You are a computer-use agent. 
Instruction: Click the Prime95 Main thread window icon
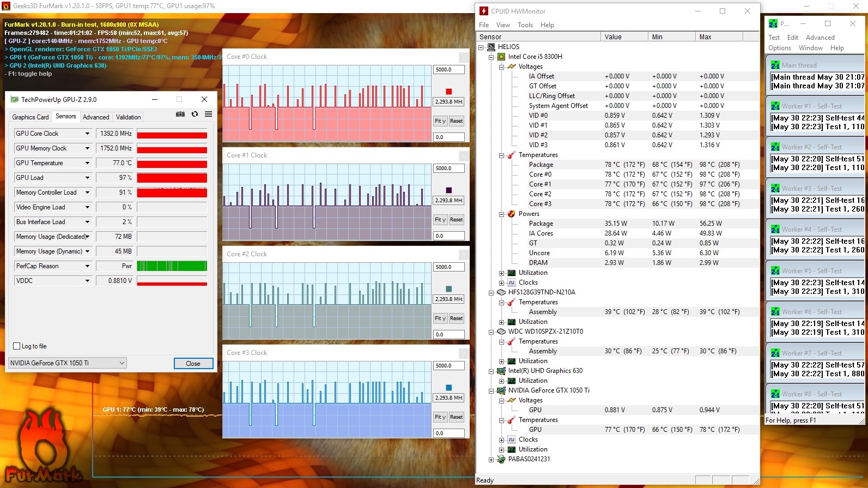(775, 65)
